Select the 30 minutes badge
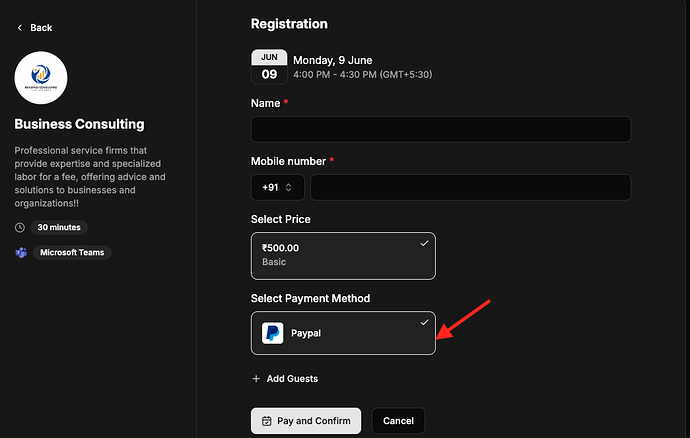The image size is (690, 438). (x=59, y=228)
